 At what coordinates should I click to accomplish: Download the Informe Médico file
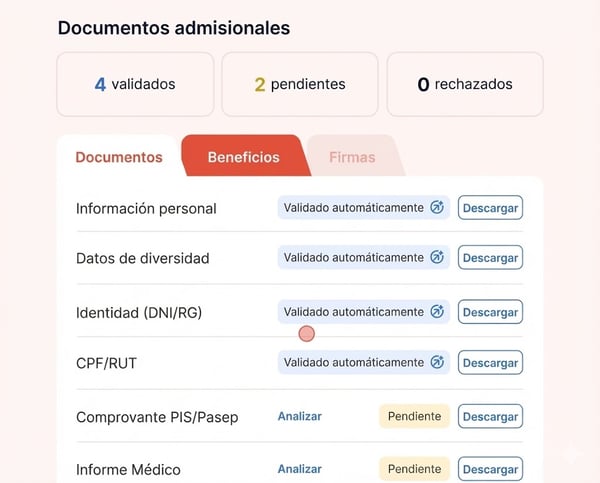coord(490,469)
